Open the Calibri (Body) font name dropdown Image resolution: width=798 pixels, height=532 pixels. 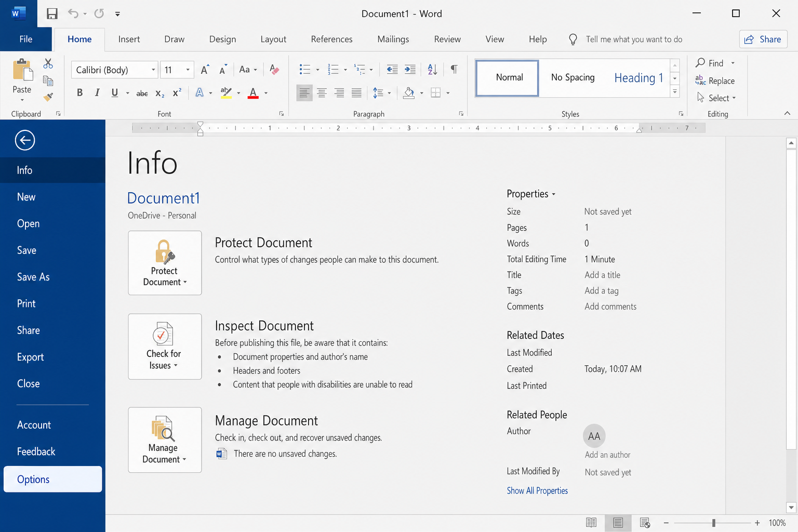pos(153,70)
